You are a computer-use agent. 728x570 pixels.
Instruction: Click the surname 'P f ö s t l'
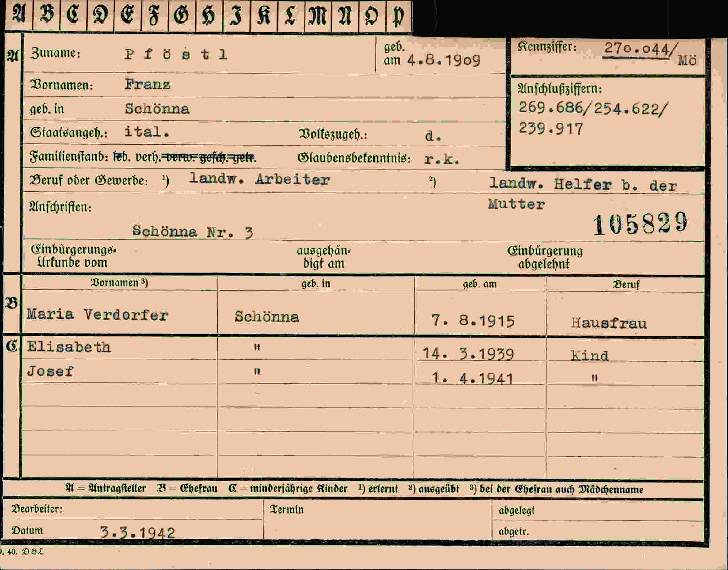176,55
